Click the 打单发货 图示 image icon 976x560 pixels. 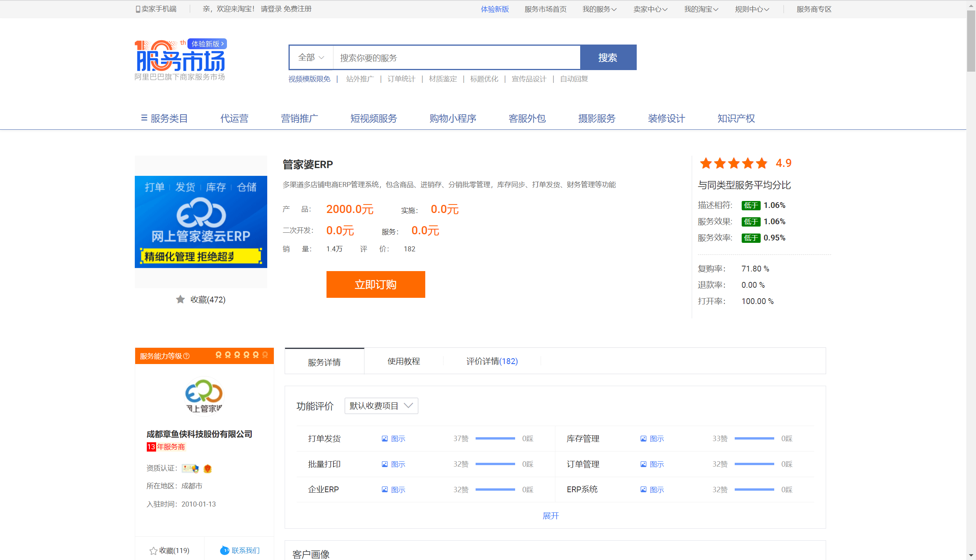385,439
